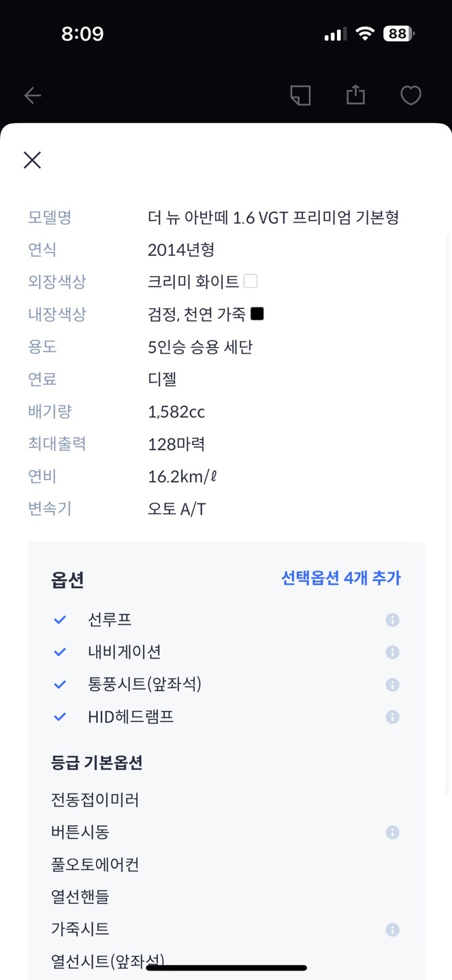This screenshot has width=452, height=980.
Task: Tap the heart favorite icon
Action: coord(410,95)
